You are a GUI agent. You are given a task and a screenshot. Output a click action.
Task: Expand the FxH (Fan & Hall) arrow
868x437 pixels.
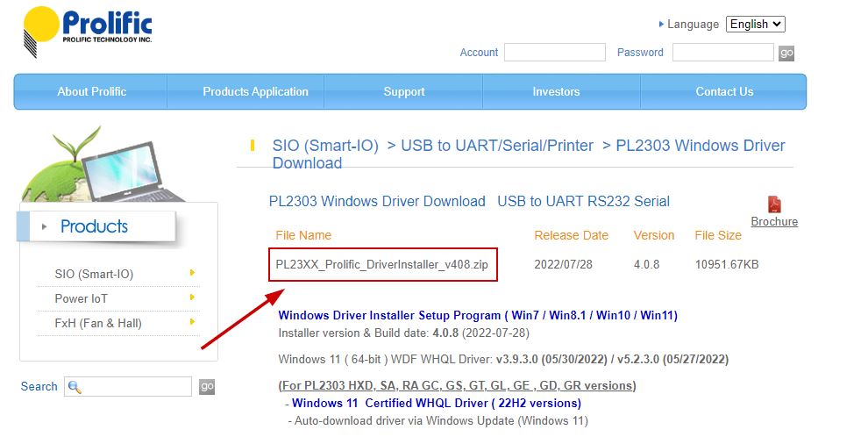pos(192,322)
